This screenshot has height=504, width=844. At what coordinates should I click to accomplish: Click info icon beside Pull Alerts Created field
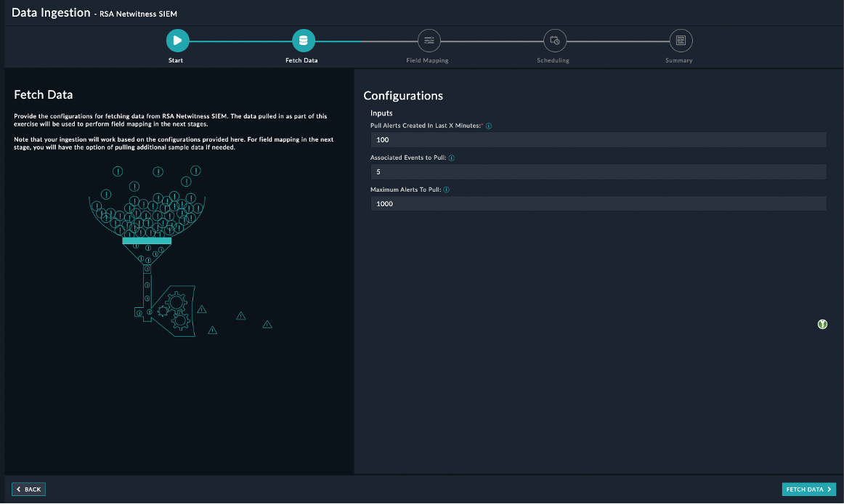pos(489,126)
